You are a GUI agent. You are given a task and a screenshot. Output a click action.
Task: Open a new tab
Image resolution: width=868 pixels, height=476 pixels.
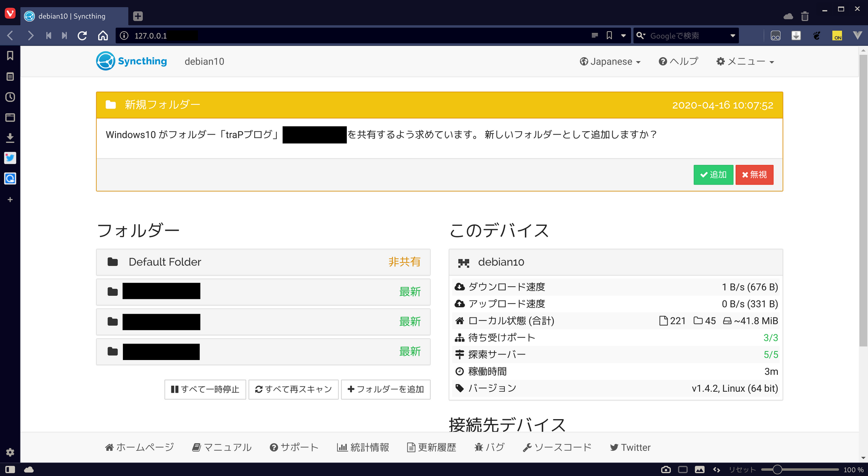(138, 16)
